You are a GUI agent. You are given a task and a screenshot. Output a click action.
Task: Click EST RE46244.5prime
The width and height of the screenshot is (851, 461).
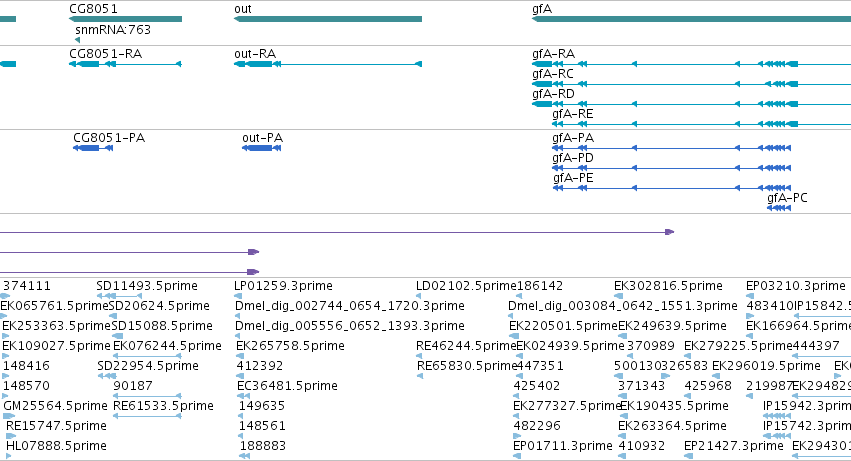click(x=466, y=346)
